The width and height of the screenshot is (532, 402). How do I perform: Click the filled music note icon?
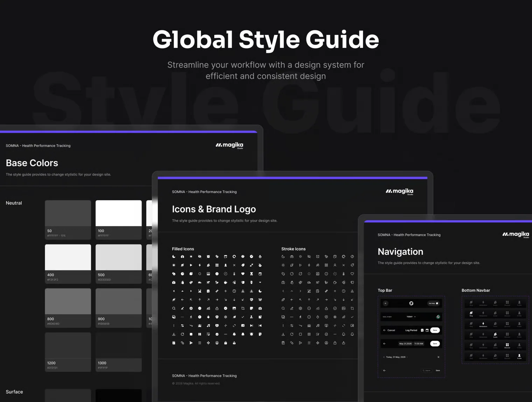click(208, 326)
